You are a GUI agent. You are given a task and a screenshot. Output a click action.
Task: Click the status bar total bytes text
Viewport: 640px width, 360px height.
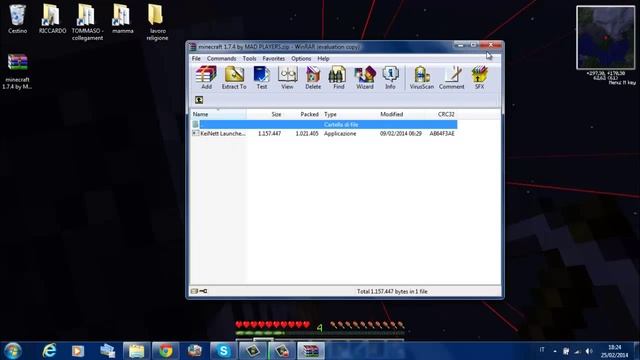392,291
